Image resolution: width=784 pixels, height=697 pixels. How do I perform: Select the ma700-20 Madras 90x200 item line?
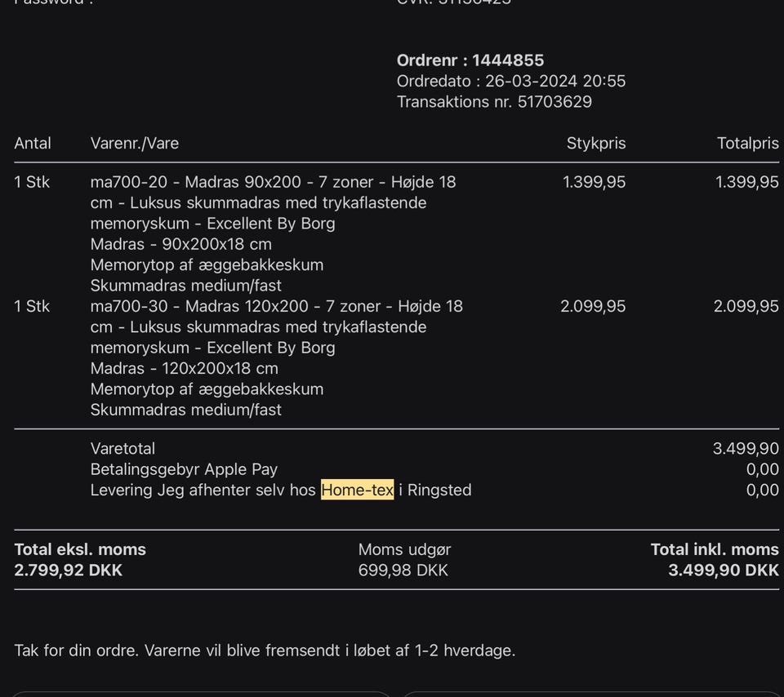click(273, 182)
